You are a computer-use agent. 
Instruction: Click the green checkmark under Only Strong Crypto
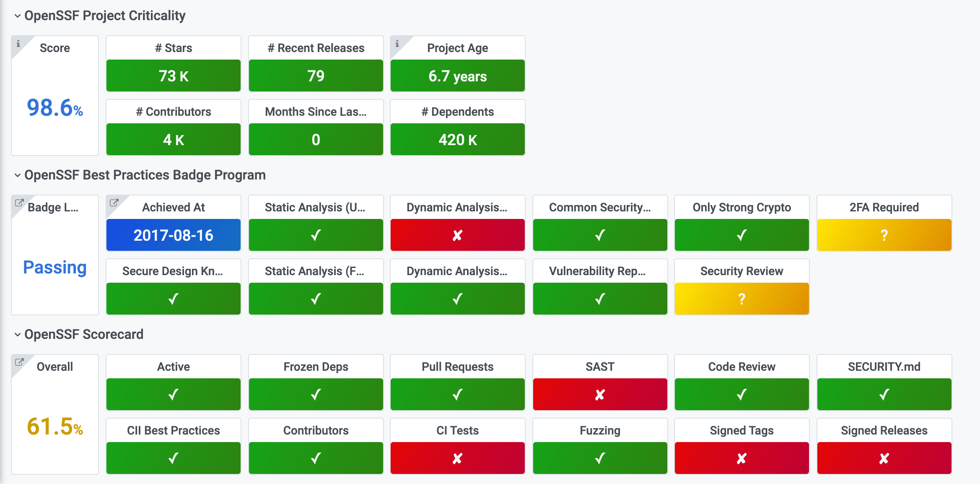741,235
